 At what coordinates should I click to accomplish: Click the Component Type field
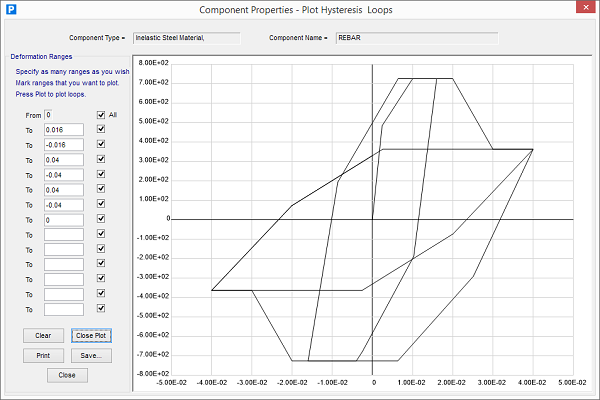click(186, 38)
